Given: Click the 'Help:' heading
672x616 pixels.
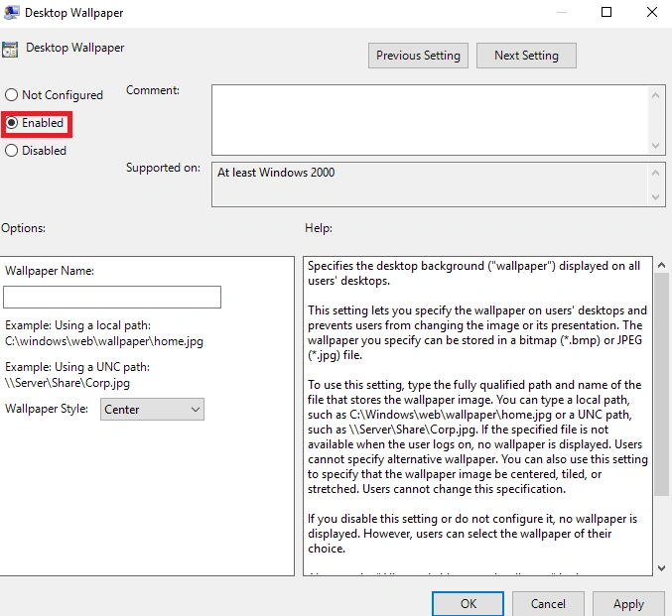Looking at the screenshot, I should coord(319,228).
